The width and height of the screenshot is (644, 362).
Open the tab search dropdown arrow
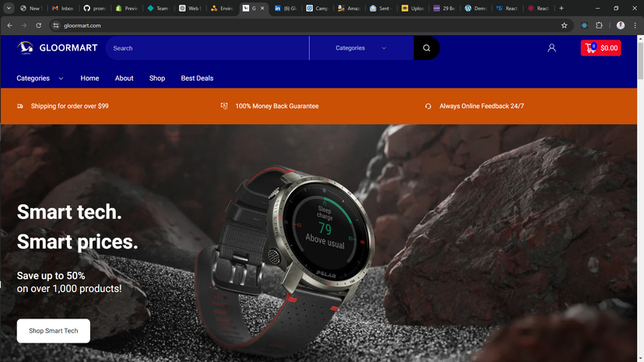point(9,9)
